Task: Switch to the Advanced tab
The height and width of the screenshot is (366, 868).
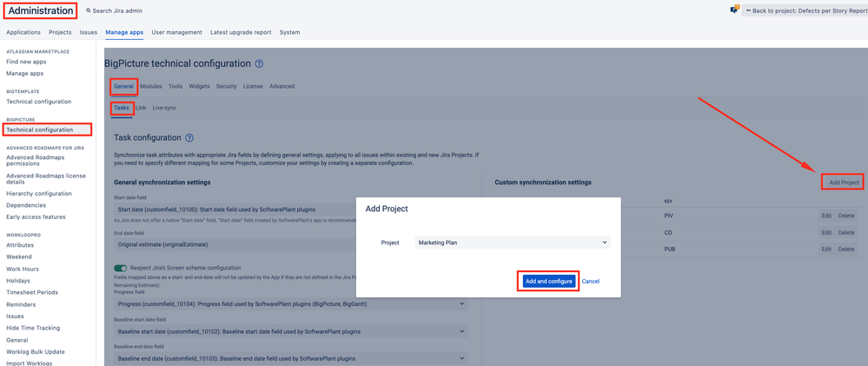Action: pyautogui.click(x=282, y=86)
